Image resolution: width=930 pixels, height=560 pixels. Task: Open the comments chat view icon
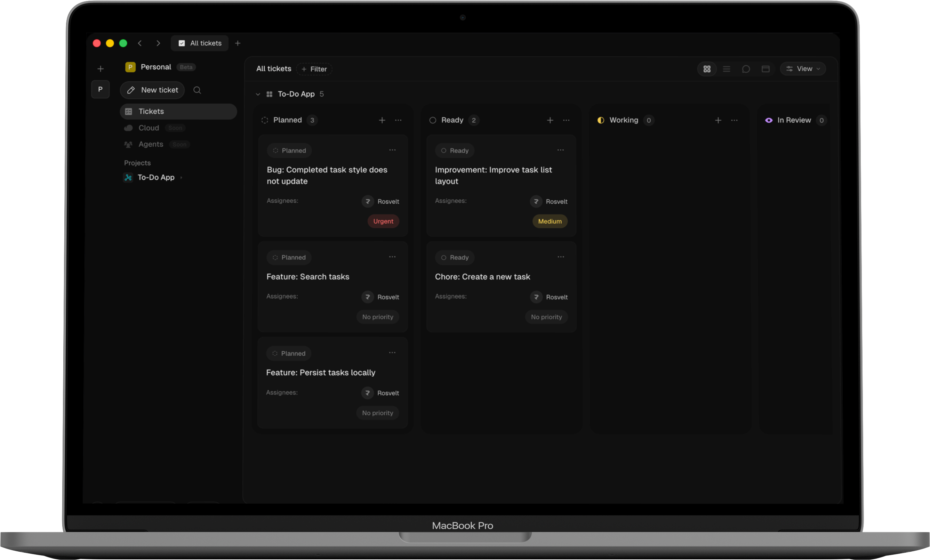point(746,69)
